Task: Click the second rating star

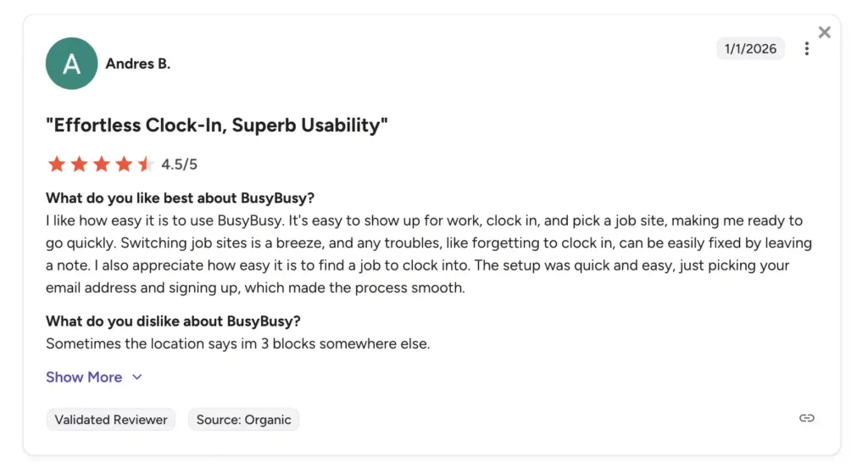Action: [x=79, y=165]
